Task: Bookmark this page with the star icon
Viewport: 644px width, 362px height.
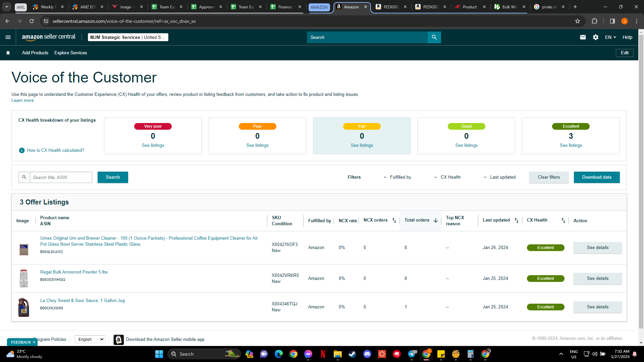Action: pyautogui.click(x=578, y=21)
